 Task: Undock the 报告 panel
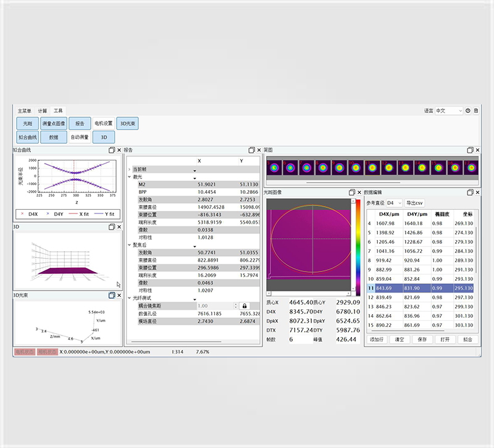click(x=251, y=150)
